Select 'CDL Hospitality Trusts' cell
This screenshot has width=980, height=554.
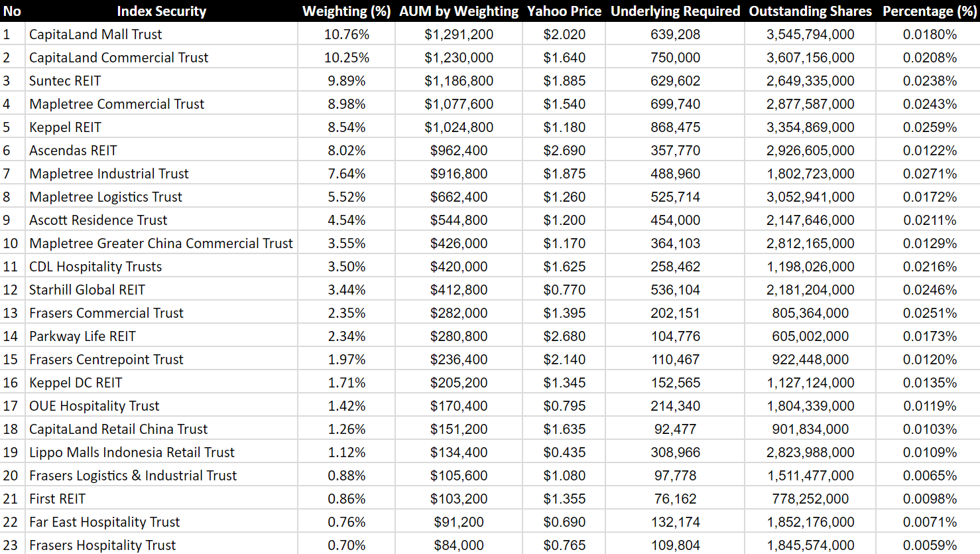tap(161, 266)
